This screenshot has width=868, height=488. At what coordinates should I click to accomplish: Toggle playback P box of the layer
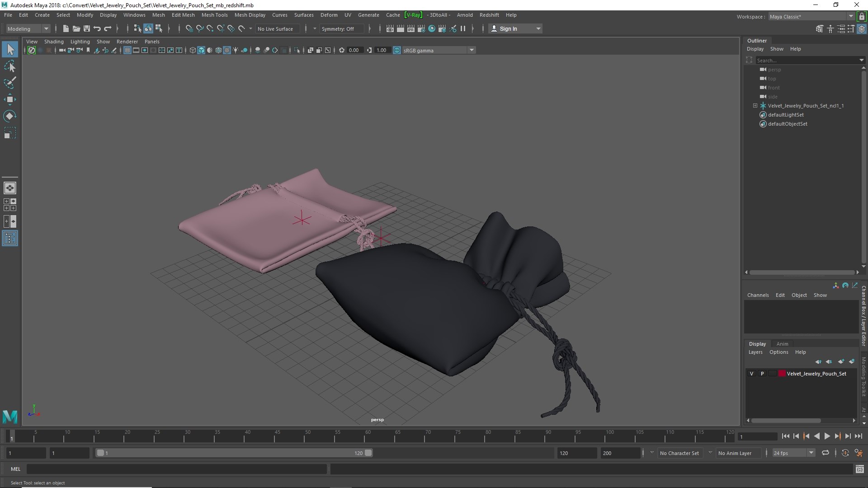click(762, 374)
